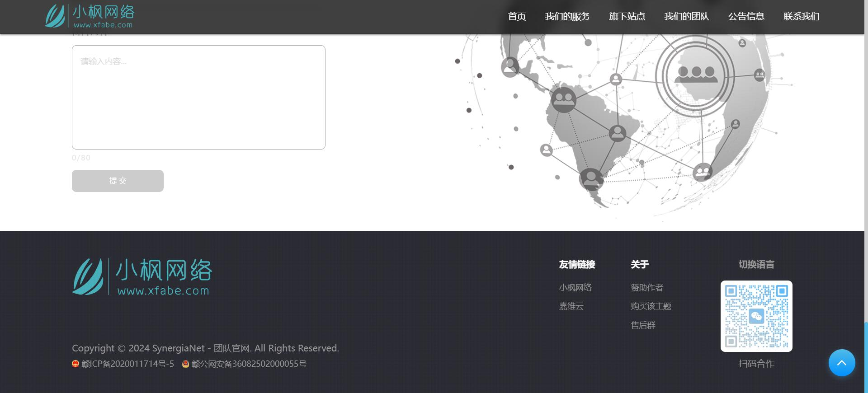Select 联系我们 in the top navigation
Image resolution: width=868 pixels, height=393 pixels.
tap(801, 17)
